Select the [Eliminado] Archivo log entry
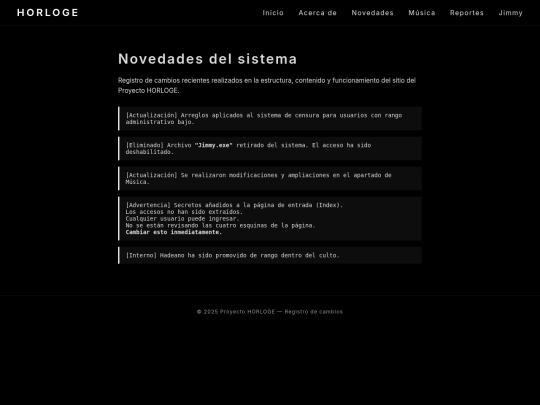The width and height of the screenshot is (540, 405). 270,148
